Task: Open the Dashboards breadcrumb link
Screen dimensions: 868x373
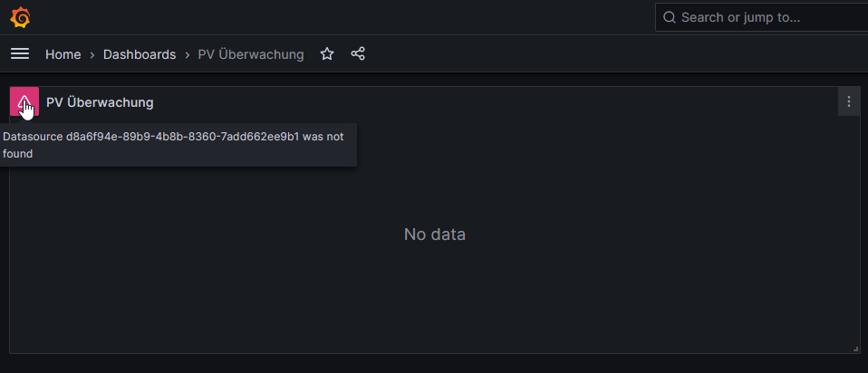Action: click(140, 54)
